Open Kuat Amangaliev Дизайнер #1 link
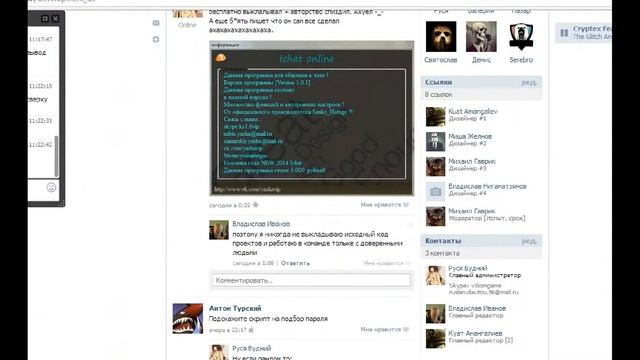 click(473, 111)
